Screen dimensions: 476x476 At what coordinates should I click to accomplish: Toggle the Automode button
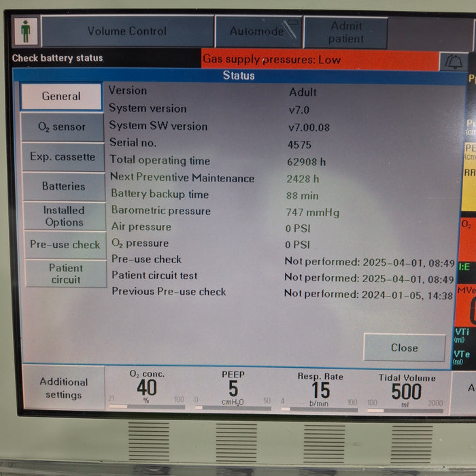point(258,31)
